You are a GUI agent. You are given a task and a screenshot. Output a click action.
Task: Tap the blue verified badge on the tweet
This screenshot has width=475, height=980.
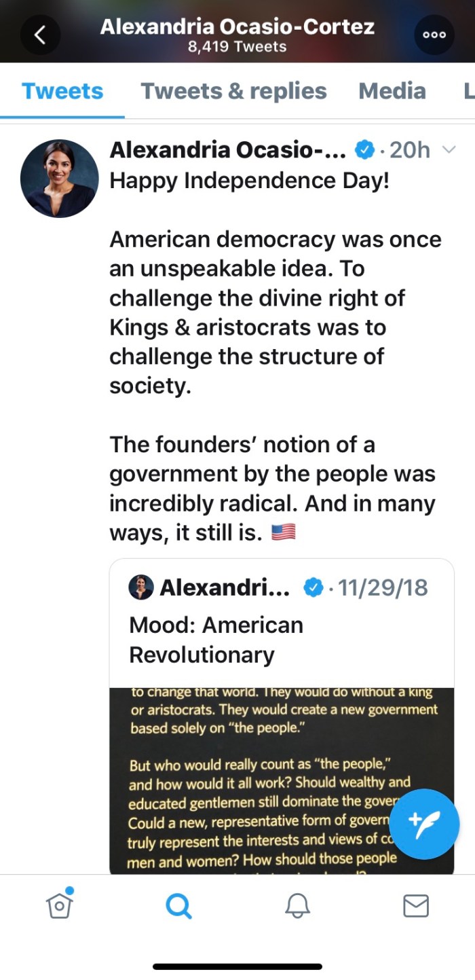(x=365, y=150)
